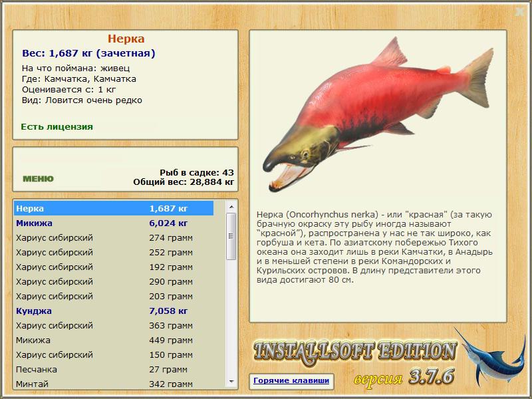
Task: Select Хариус сибирский 252 грамм row
Action: point(114,253)
